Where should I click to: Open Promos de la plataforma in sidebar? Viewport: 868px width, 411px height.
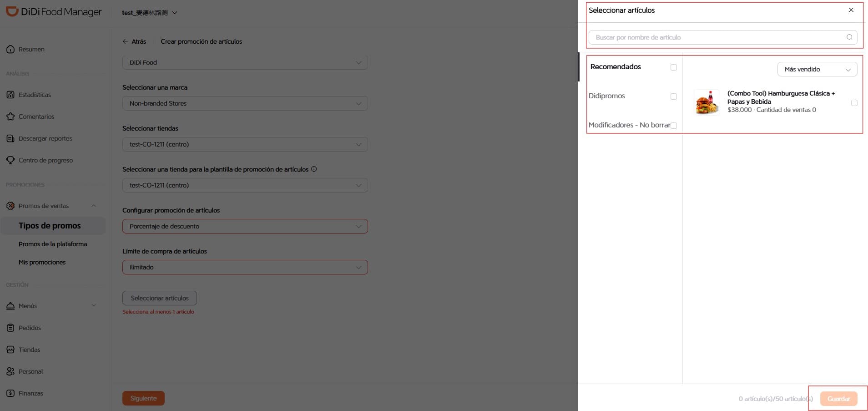pos(53,244)
